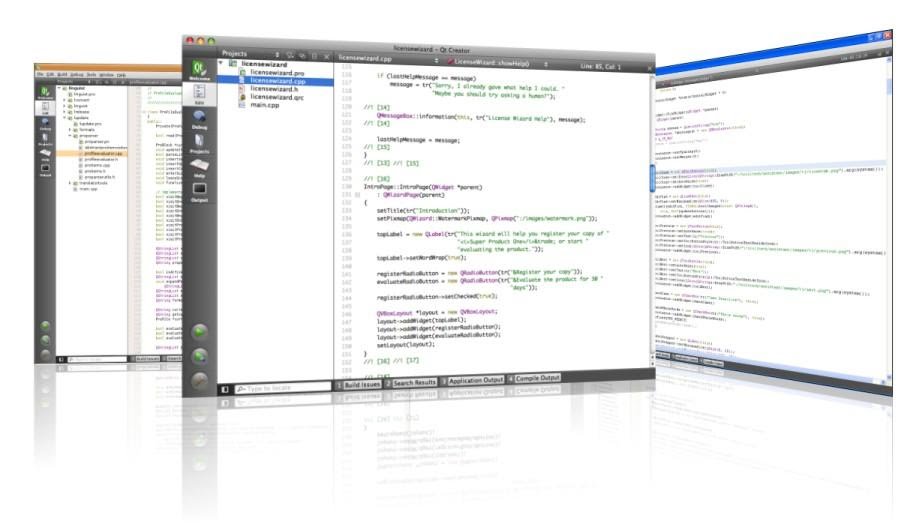The image size is (919, 530).
Task: Open the licensewizard.cpp file selector dropdown
Action: (x=437, y=60)
